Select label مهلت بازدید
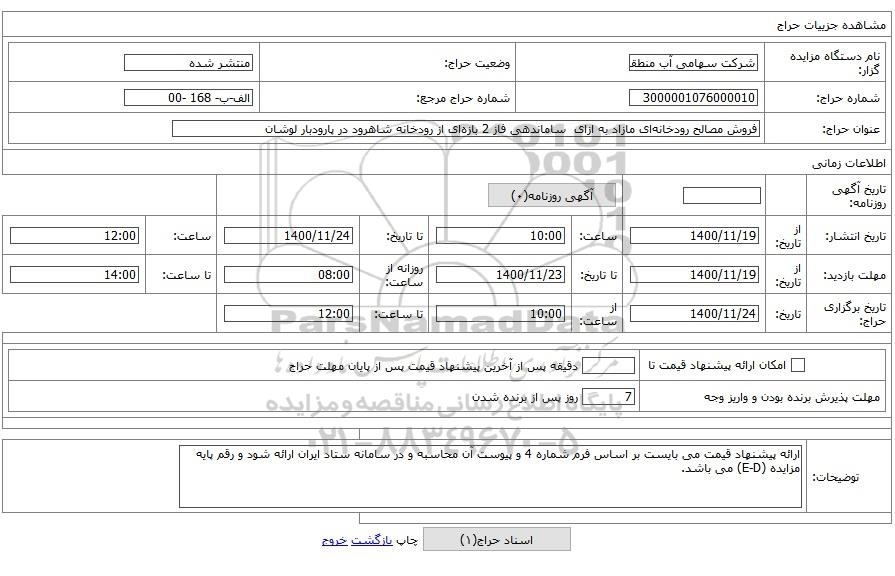Screen dimensions: 895x576 coord(854,275)
